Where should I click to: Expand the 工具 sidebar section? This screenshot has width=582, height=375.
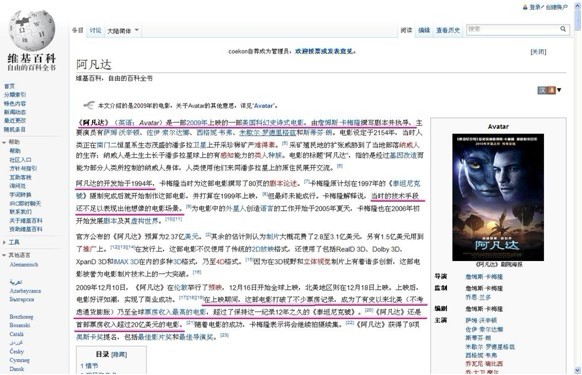(4, 242)
